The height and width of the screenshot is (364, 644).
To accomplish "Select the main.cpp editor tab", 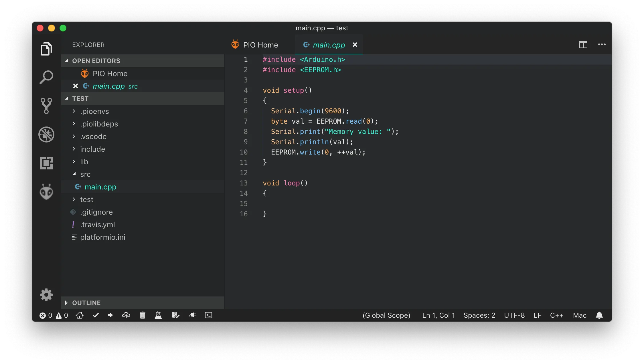I will click(x=329, y=45).
